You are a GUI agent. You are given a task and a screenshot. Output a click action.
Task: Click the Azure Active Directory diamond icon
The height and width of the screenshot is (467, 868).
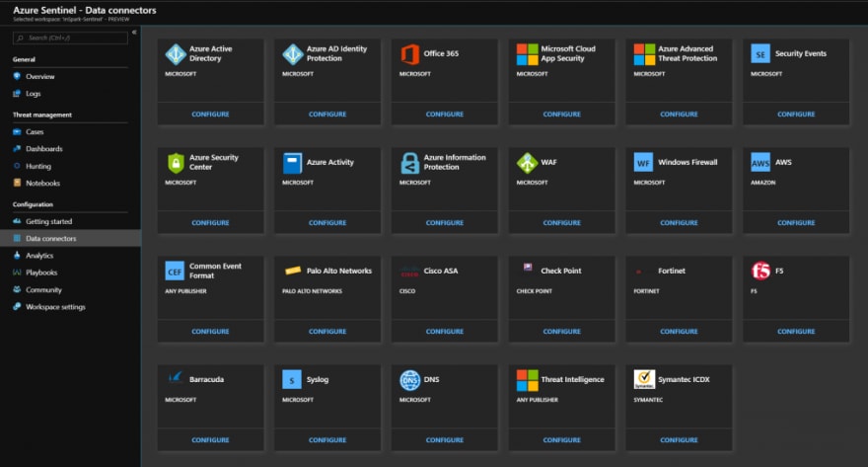click(176, 54)
